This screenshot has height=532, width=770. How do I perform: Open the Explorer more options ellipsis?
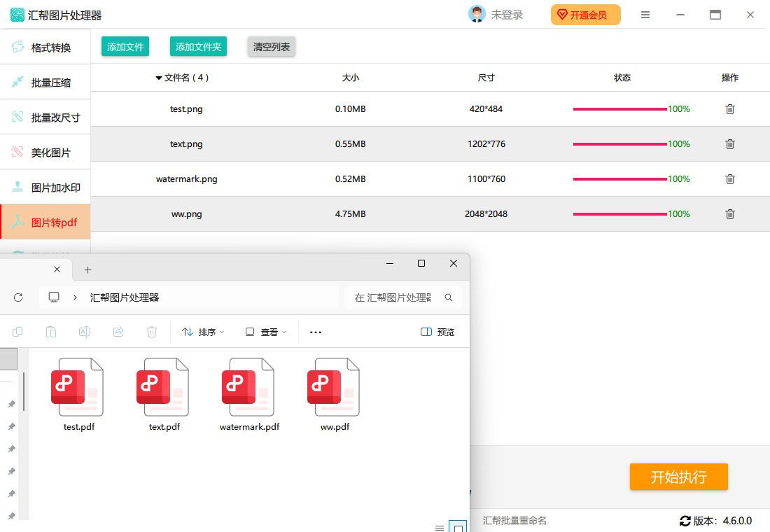tap(316, 332)
